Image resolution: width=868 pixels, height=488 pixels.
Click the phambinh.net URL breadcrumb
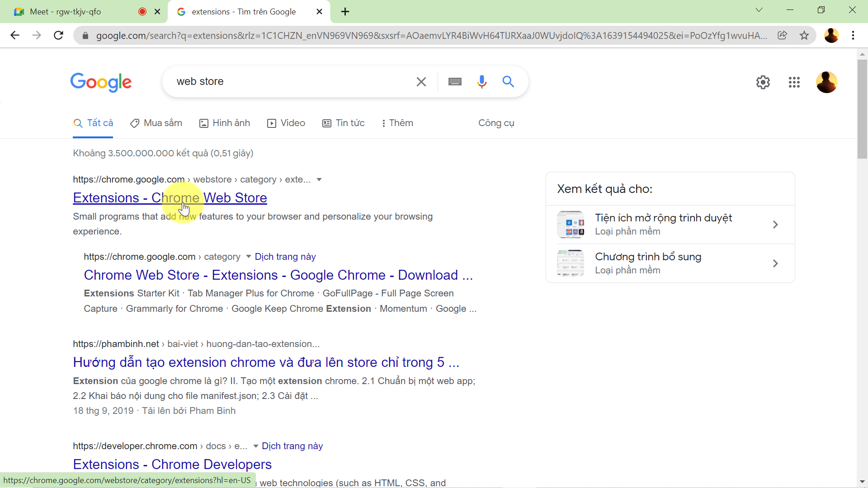click(x=196, y=344)
